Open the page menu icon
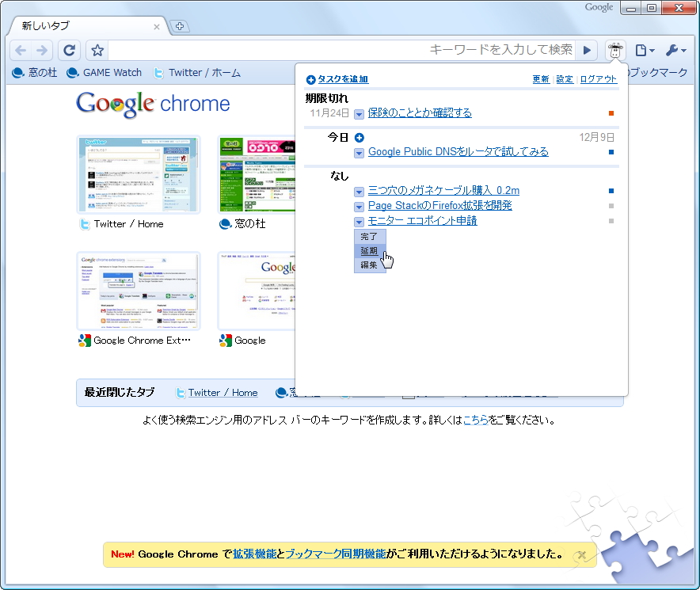 (x=643, y=49)
